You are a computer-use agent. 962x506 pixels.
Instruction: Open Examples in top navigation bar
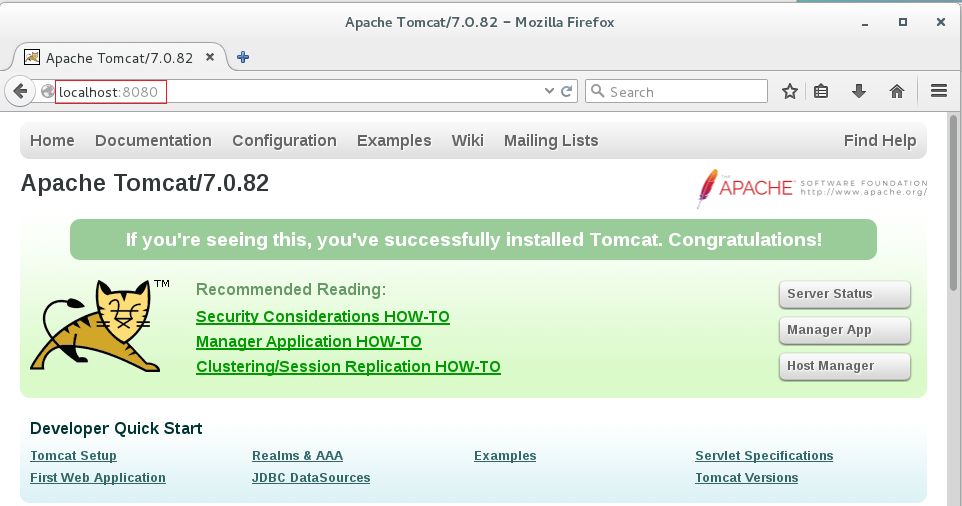394,140
